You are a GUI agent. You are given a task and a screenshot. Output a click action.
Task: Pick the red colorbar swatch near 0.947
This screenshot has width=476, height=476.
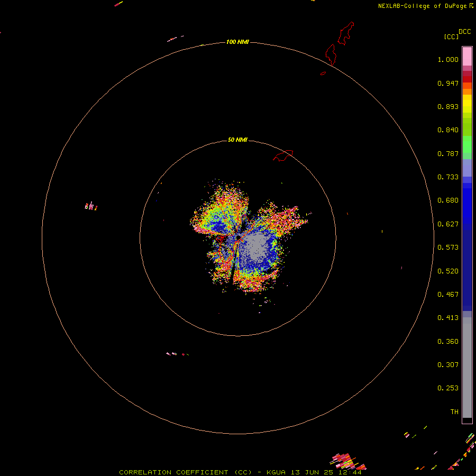tap(467, 79)
